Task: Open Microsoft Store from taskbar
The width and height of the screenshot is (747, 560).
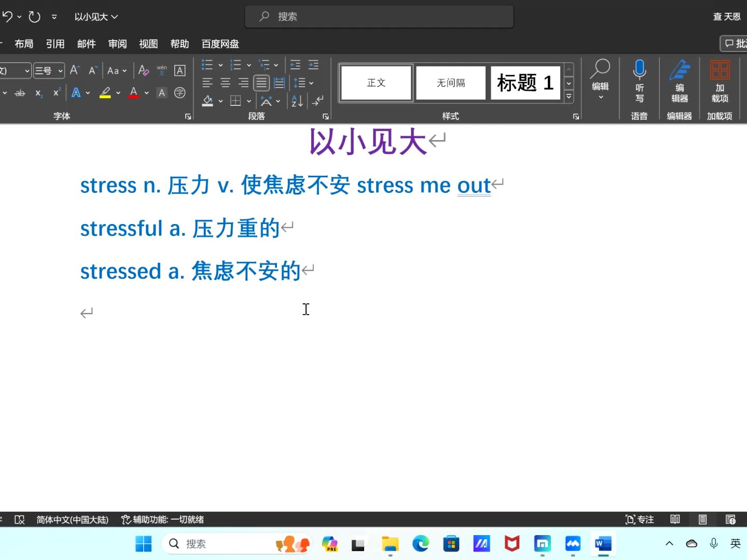Action: [451, 543]
